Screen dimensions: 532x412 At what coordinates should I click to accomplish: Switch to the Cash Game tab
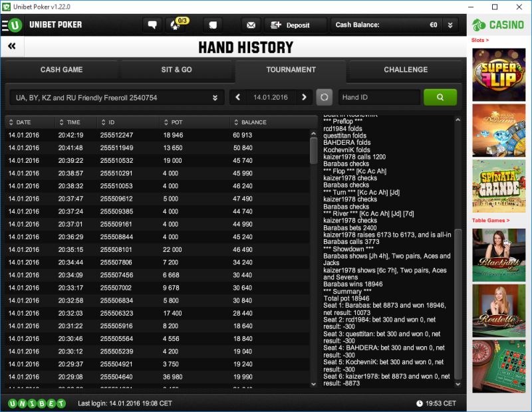pos(61,70)
